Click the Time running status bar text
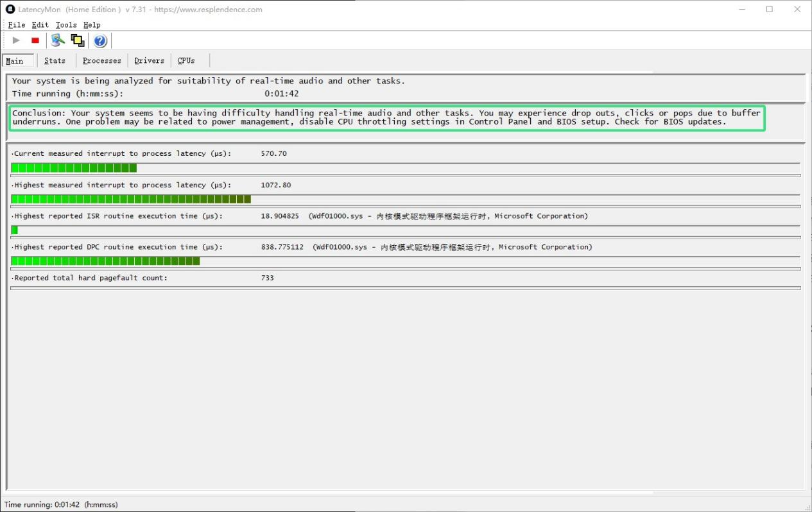 click(62, 504)
